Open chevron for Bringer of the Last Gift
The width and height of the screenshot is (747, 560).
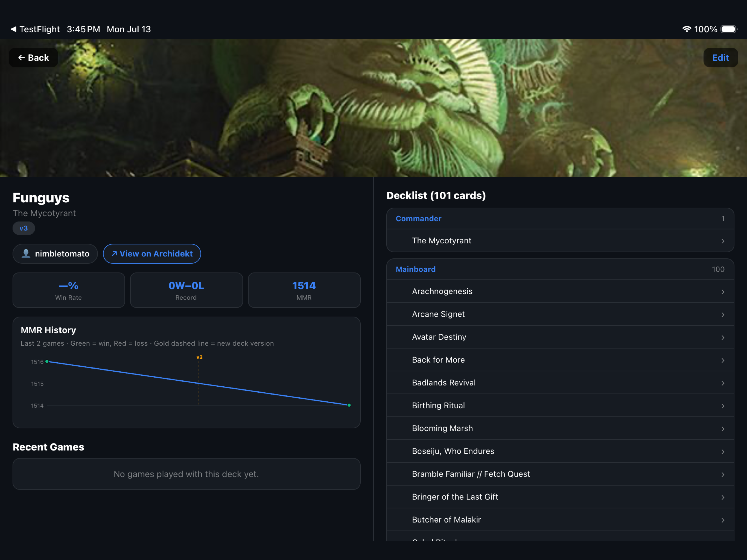(723, 497)
